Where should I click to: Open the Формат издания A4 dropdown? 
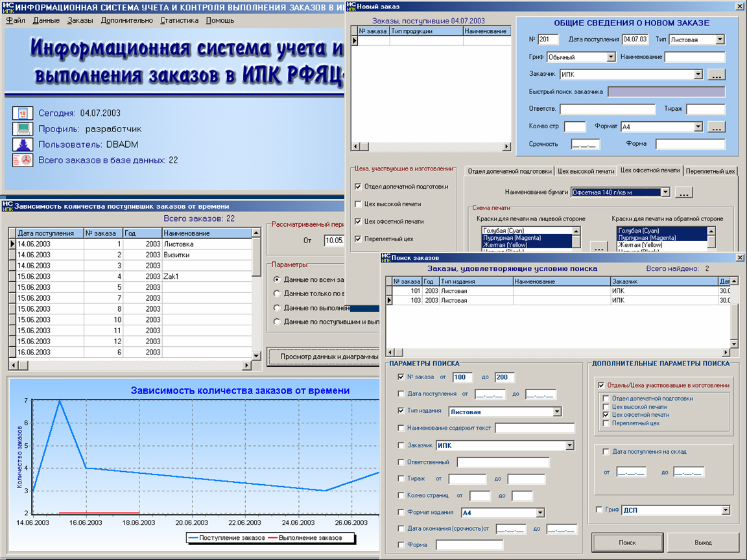point(539,513)
